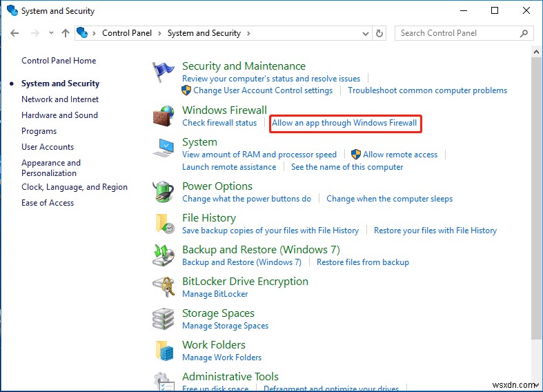Click the System computer monitor icon
This screenshot has height=392, width=543.
(164, 148)
